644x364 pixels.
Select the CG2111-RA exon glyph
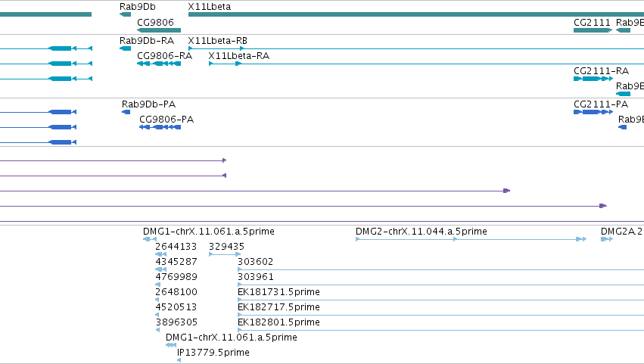pos(593,79)
